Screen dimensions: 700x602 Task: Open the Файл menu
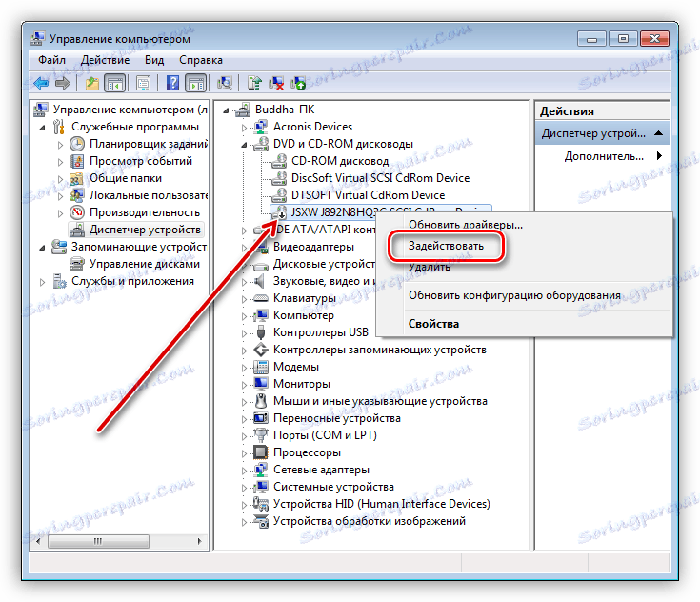pos(51,60)
